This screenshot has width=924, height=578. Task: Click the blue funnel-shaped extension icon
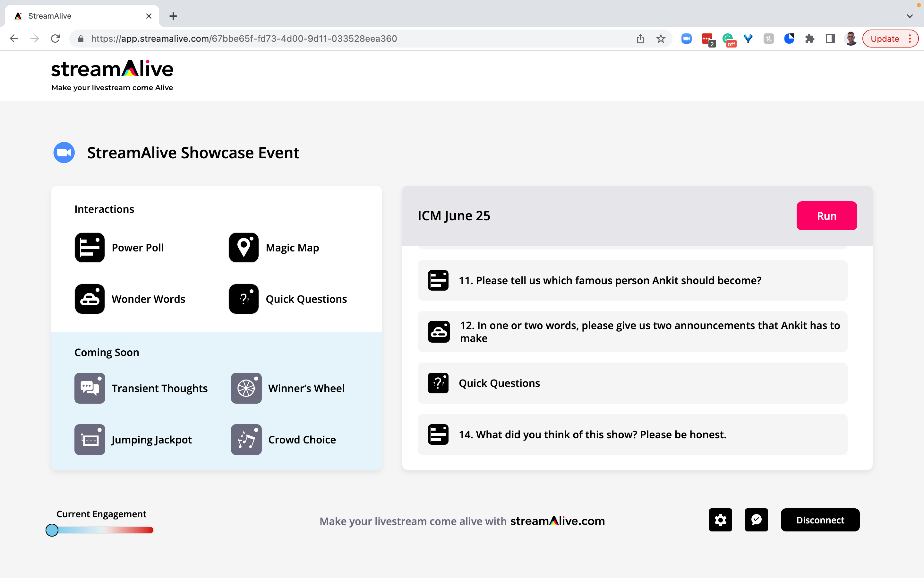click(x=749, y=39)
